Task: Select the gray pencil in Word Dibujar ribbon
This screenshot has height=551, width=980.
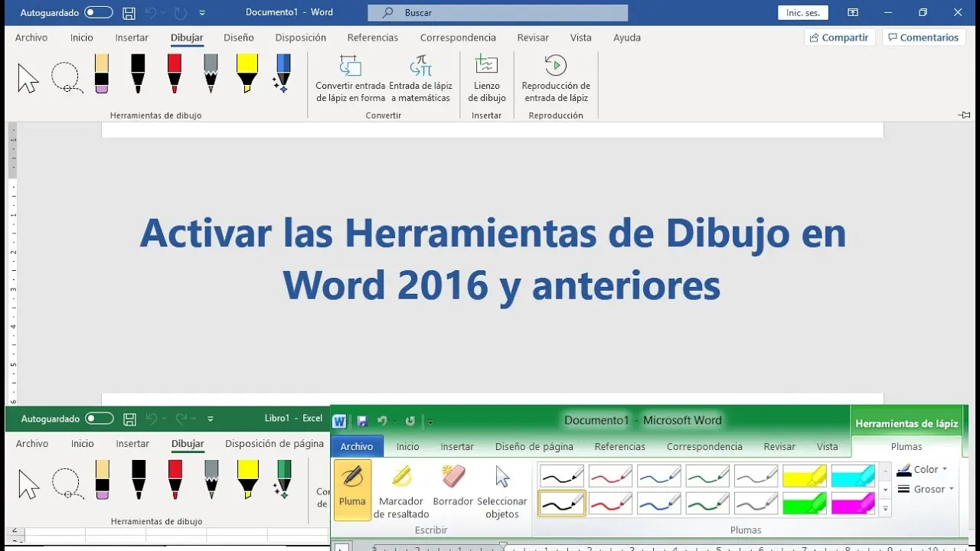Action: tap(211, 74)
